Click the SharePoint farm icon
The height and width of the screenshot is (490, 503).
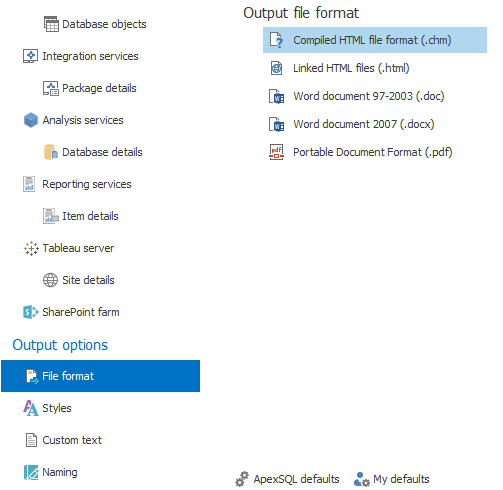click(x=31, y=312)
